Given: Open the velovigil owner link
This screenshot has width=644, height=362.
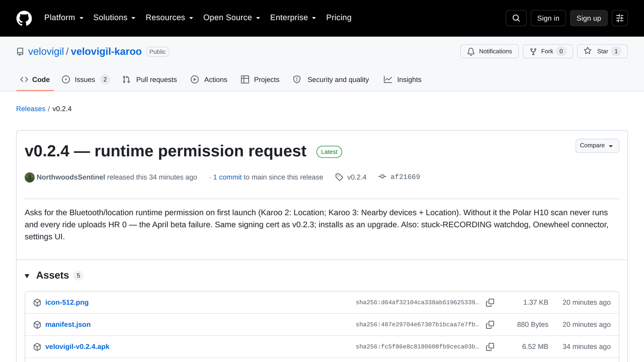Looking at the screenshot, I should coord(46,52).
